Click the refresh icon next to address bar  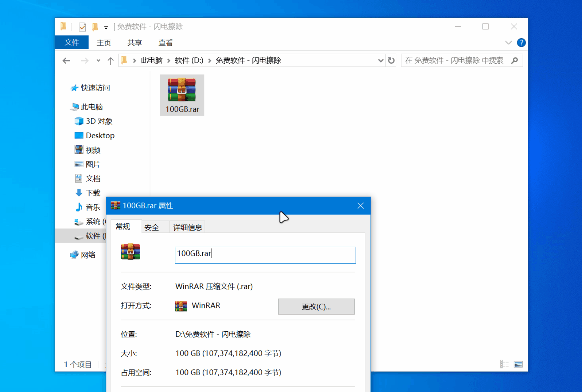391,60
